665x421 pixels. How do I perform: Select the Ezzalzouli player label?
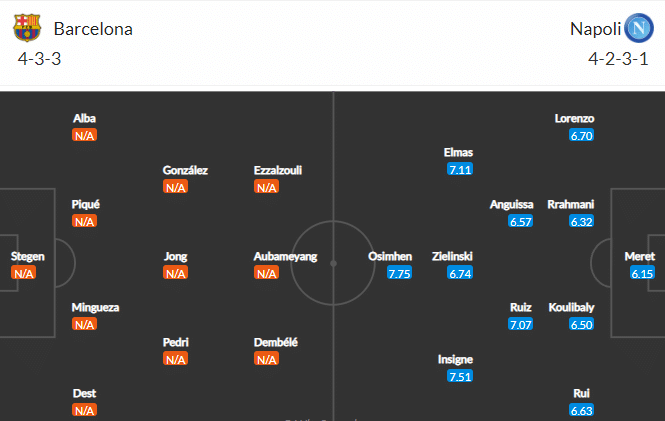click(x=278, y=170)
